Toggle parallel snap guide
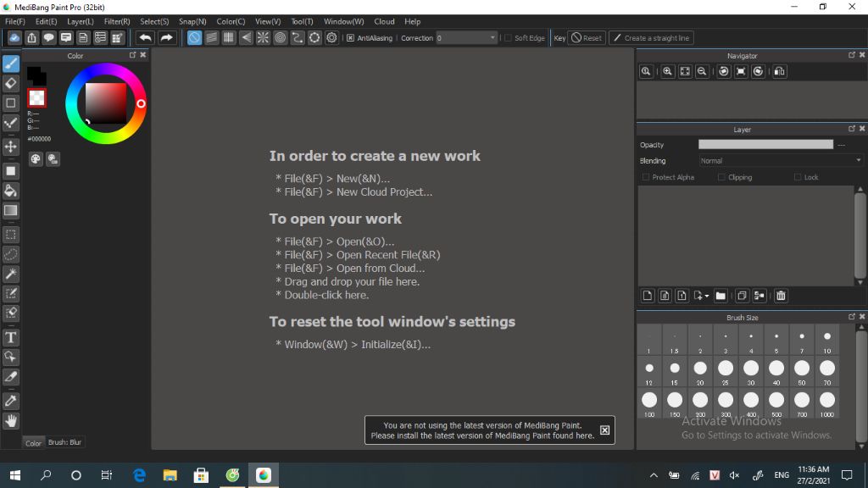 (x=211, y=37)
